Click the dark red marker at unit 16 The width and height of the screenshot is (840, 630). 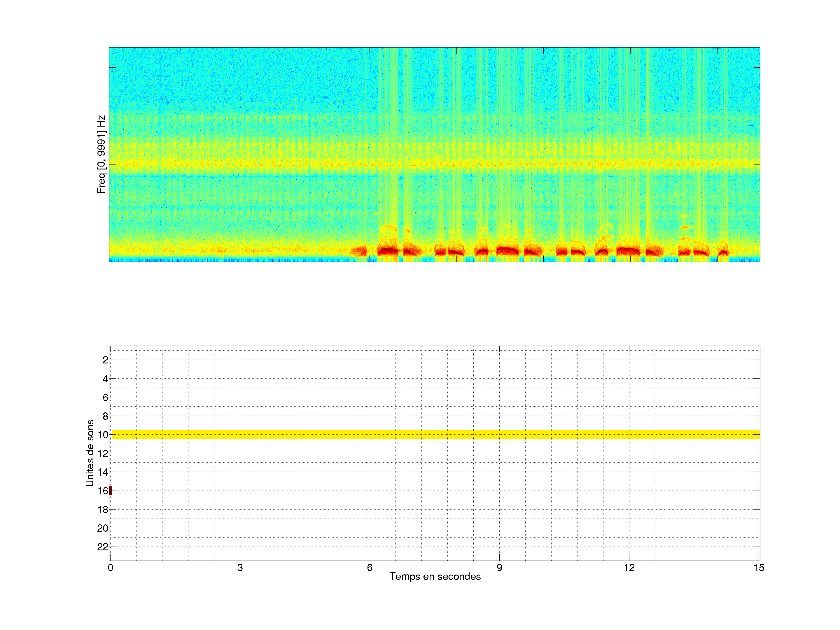(x=111, y=491)
